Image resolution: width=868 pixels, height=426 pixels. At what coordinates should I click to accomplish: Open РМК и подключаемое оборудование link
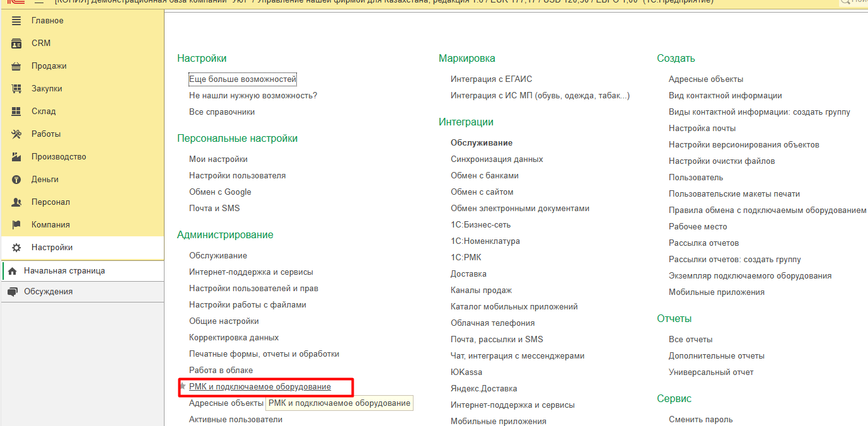(x=260, y=387)
